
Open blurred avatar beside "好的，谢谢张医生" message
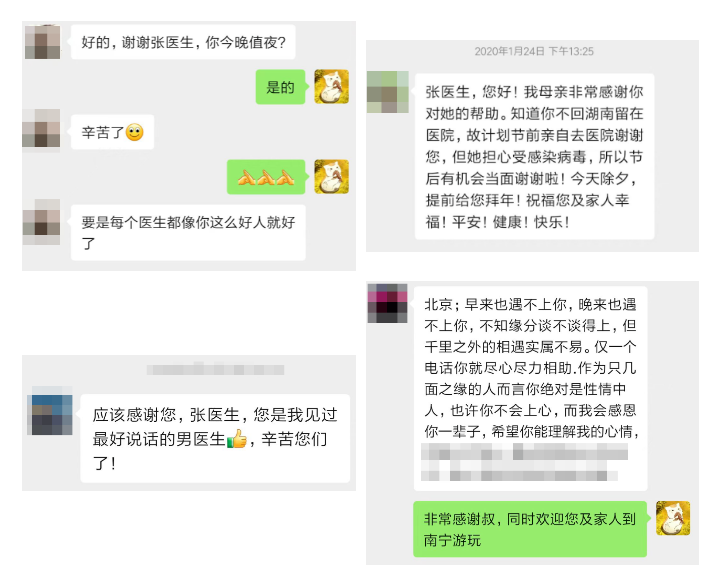pos(42,42)
